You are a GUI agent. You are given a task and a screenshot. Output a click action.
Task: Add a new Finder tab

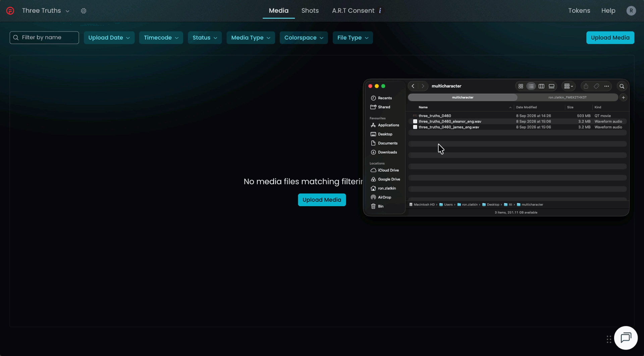click(623, 98)
